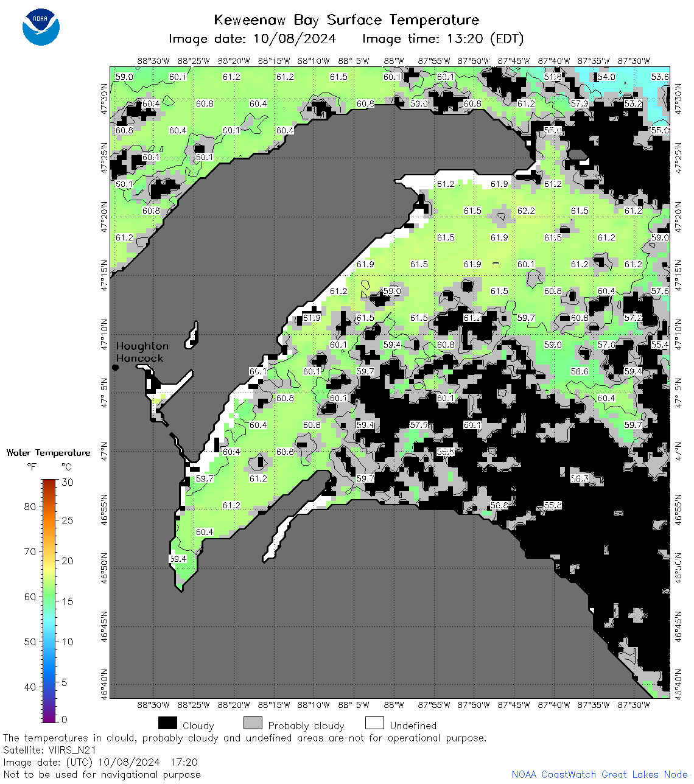Click the 'Image date: 10/08/2024' header text
The height and width of the screenshot is (784, 694).
tap(252, 39)
